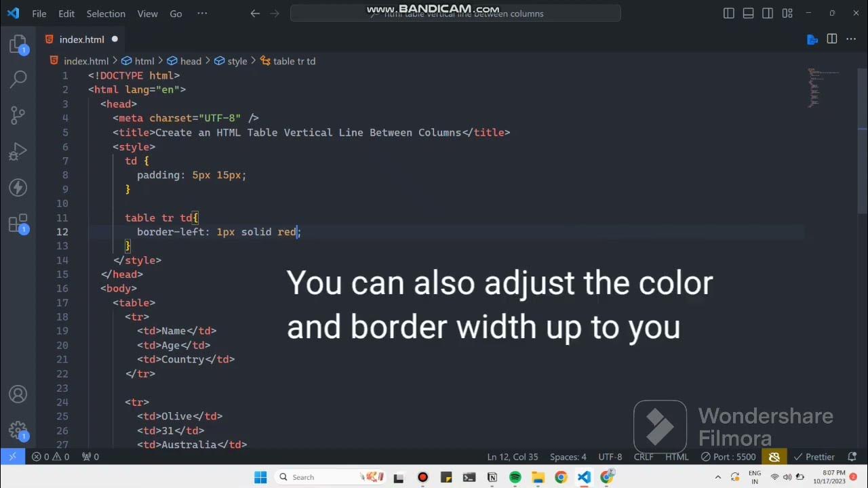Click ENG IN language indicator in the system tray
The image size is (868, 488).
755,477
